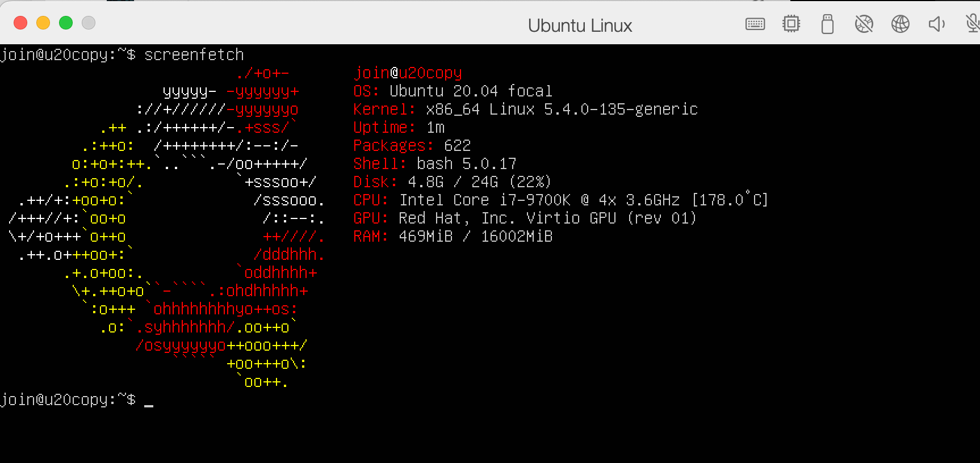Mute the speaker volume icon
Image resolution: width=980 pixels, height=463 pixels.
click(936, 24)
